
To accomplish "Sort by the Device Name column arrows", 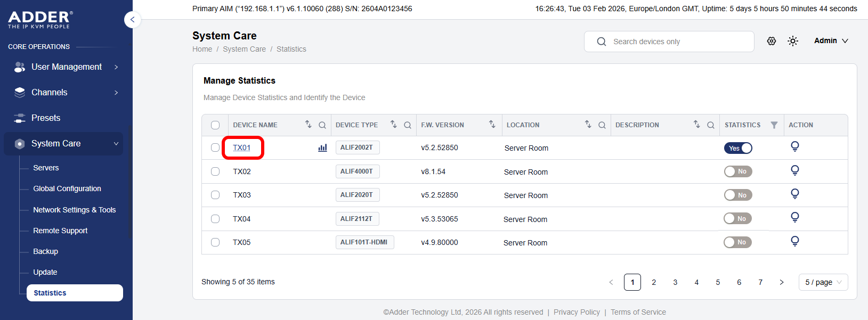I will [x=308, y=125].
